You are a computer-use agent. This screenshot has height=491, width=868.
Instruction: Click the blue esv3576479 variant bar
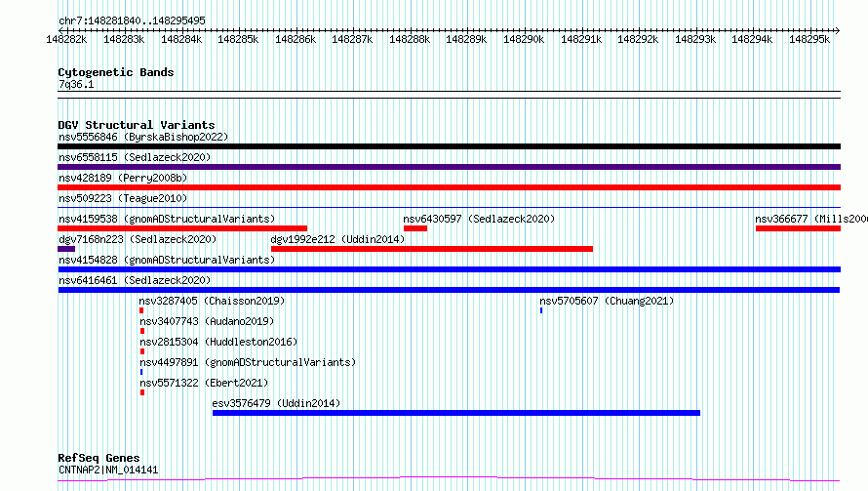pyautogui.click(x=456, y=413)
